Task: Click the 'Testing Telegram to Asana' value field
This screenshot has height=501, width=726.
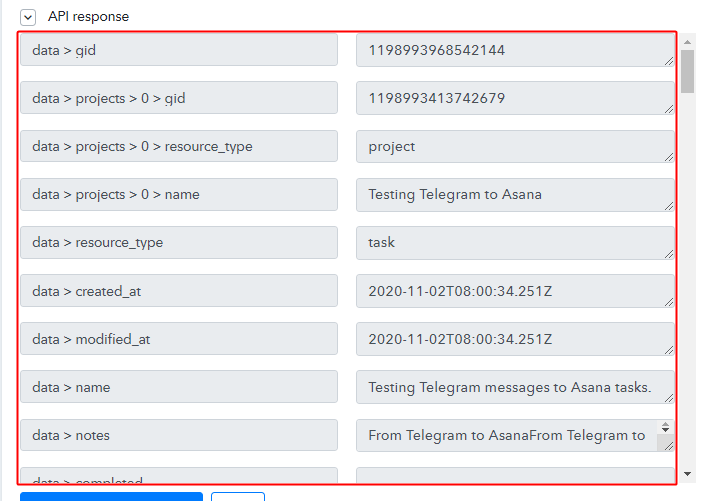Action: 515,194
